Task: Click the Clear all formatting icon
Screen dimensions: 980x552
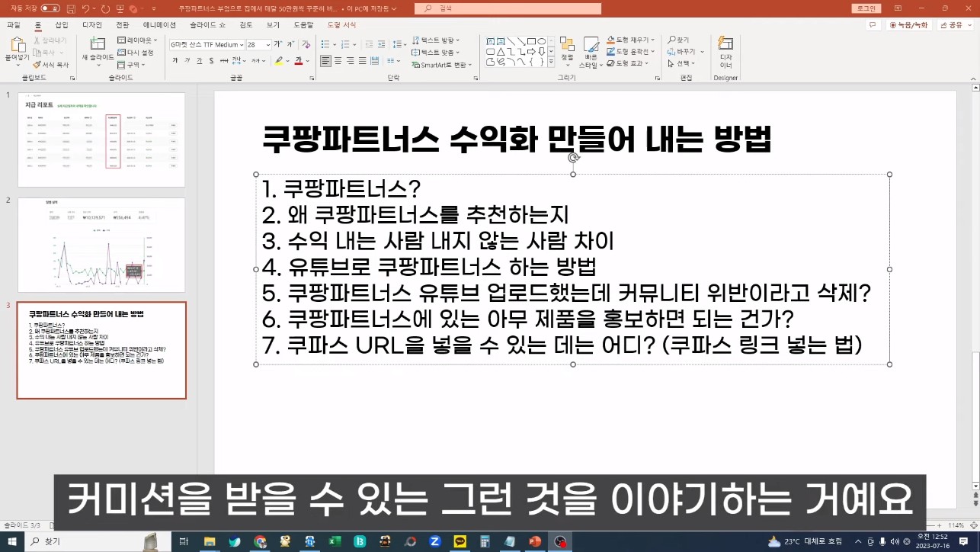Action: click(x=306, y=45)
